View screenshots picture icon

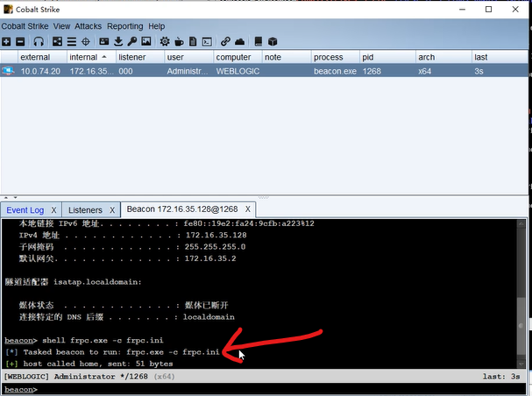146,42
